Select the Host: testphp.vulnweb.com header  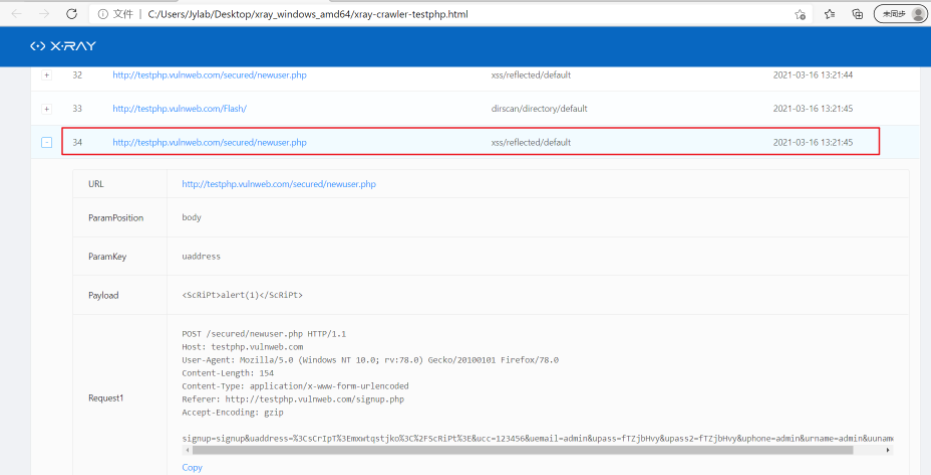click(242, 347)
